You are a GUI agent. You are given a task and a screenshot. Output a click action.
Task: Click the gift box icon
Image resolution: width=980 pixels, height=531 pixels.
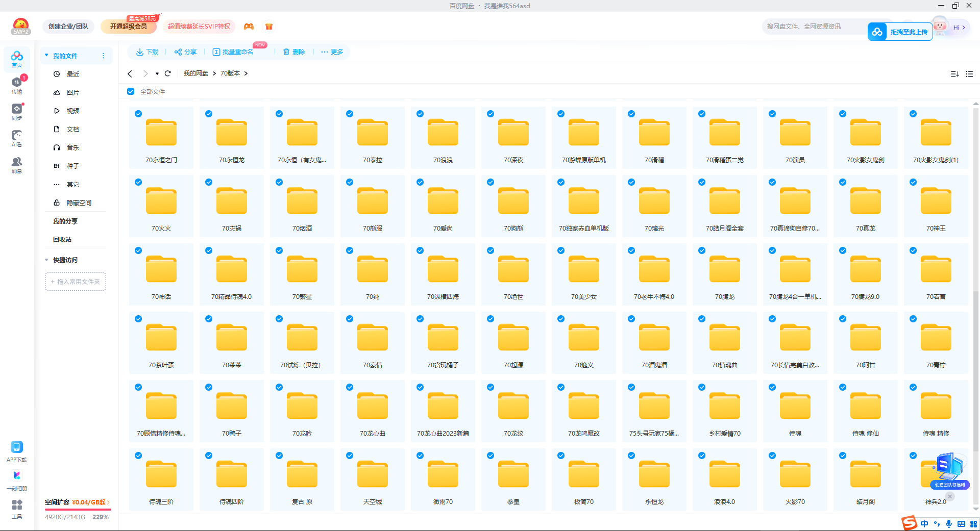click(269, 27)
